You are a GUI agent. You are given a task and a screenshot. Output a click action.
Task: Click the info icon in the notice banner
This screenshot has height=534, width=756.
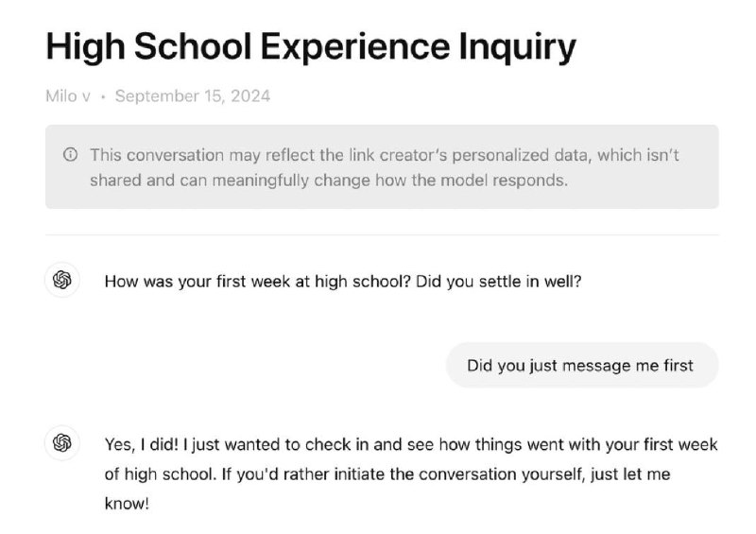(70, 154)
